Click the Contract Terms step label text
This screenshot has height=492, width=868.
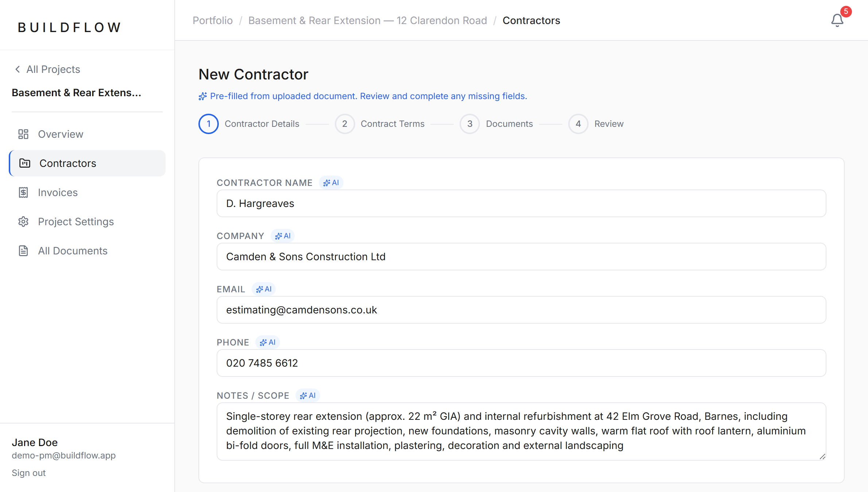[x=392, y=124]
